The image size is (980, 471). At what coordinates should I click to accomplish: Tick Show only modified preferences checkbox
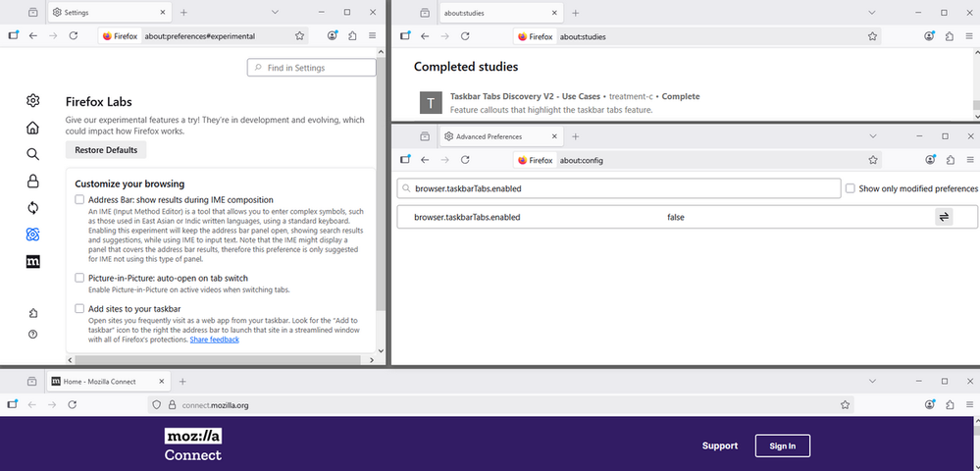pos(851,188)
